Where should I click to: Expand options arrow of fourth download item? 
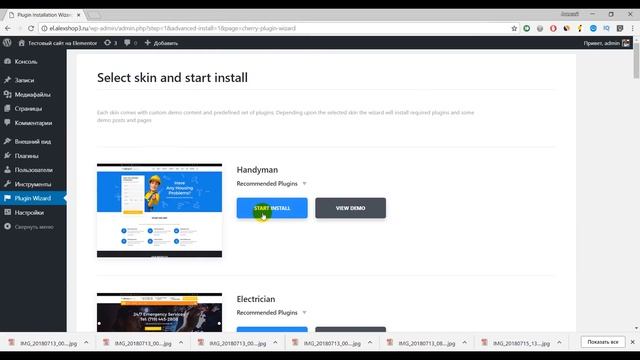click(x=370, y=343)
